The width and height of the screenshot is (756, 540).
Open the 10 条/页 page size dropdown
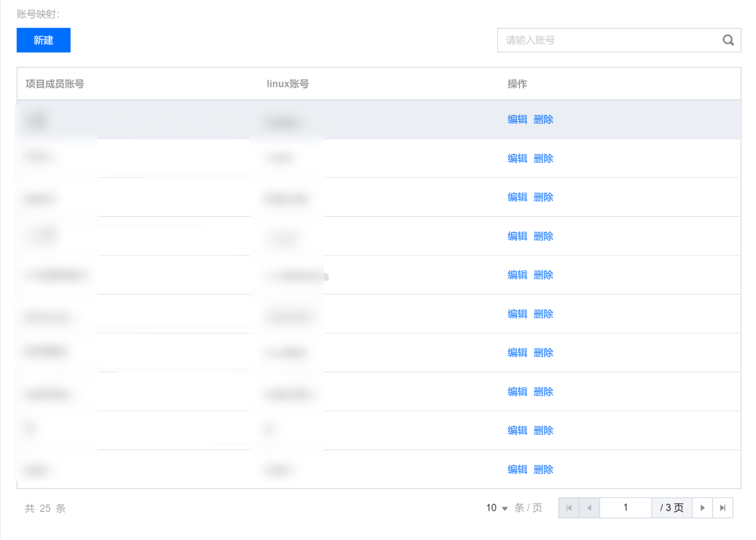click(497, 508)
